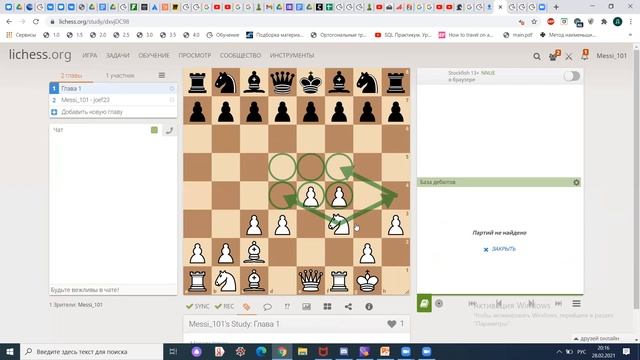Open the СООБЩЕСТВО menu
The height and width of the screenshot is (360, 640).
click(x=240, y=55)
